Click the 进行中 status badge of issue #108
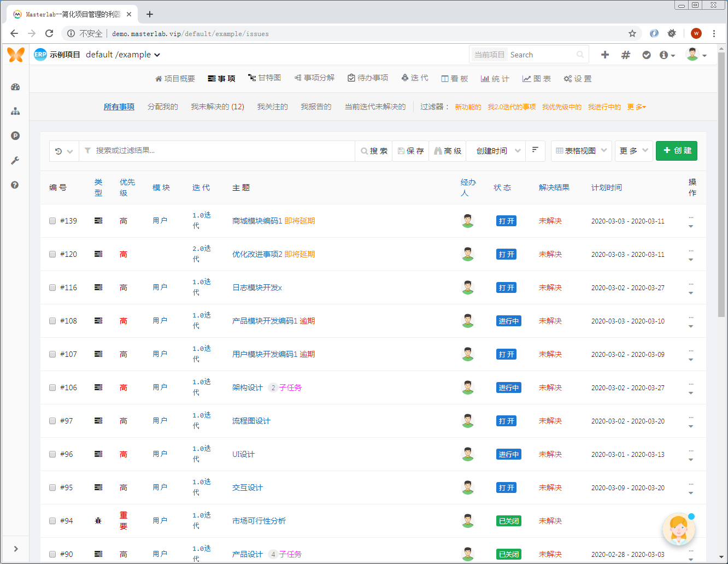728x564 pixels. [x=508, y=321]
